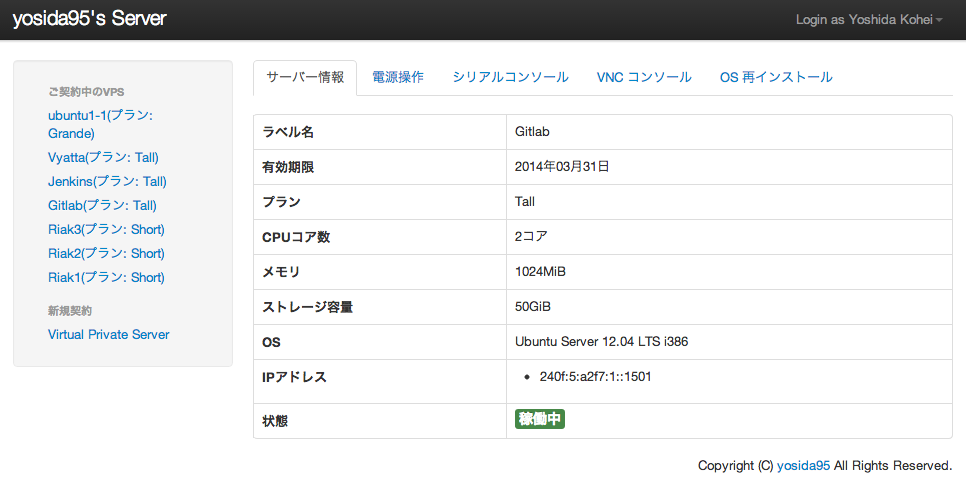Open the Login as Yoshida Kohei dropdown

(x=868, y=20)
